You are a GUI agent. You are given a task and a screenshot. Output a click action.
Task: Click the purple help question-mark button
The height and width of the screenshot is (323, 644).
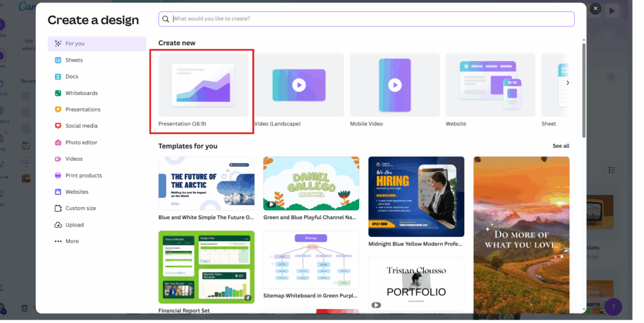pyautogui.click(x=613, y=307)
